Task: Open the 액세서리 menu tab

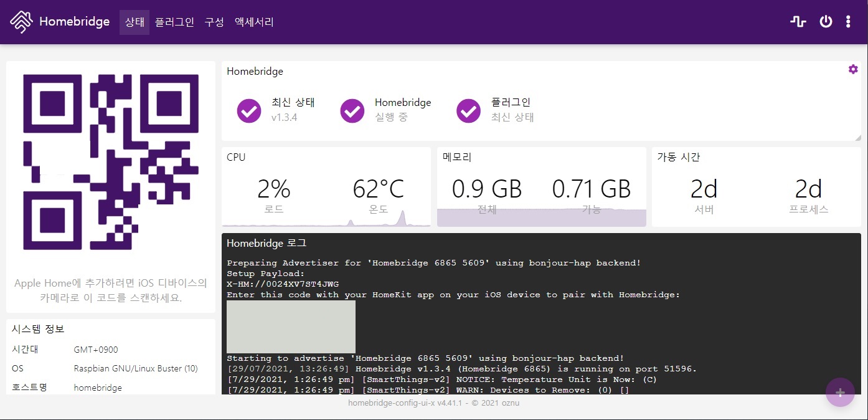Action: 254,22
